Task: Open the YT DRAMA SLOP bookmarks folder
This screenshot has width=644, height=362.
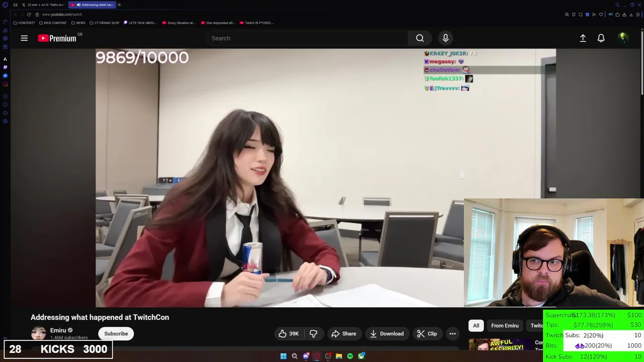Action: tap(105, 23)
